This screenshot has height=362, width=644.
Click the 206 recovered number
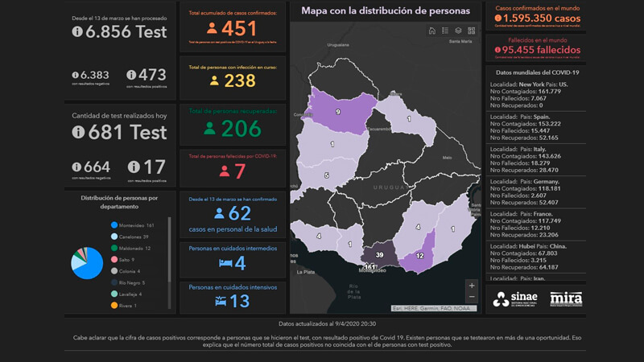[242, 129]
